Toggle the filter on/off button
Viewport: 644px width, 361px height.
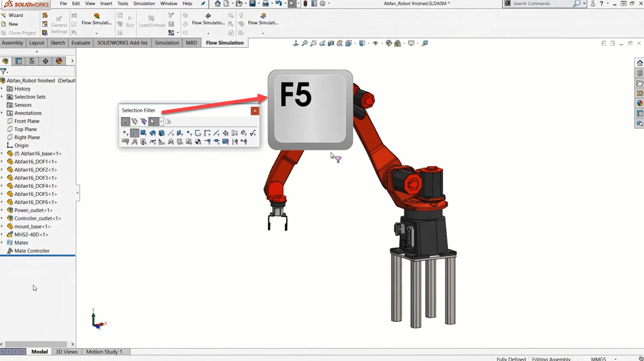pos(125,122)
